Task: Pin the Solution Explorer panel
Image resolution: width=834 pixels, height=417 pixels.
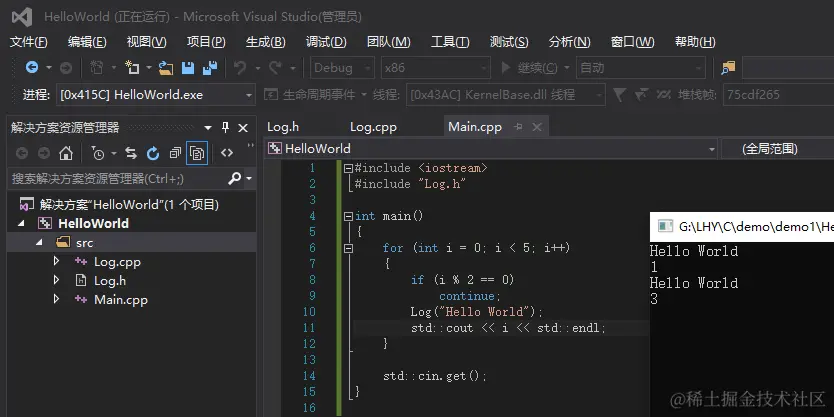Action: point(226,128)
